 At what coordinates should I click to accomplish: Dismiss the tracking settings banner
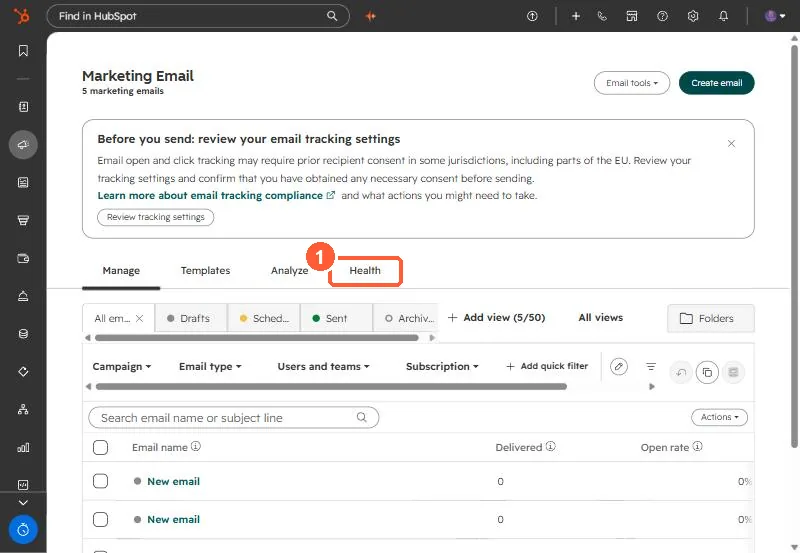click(731, 143)
